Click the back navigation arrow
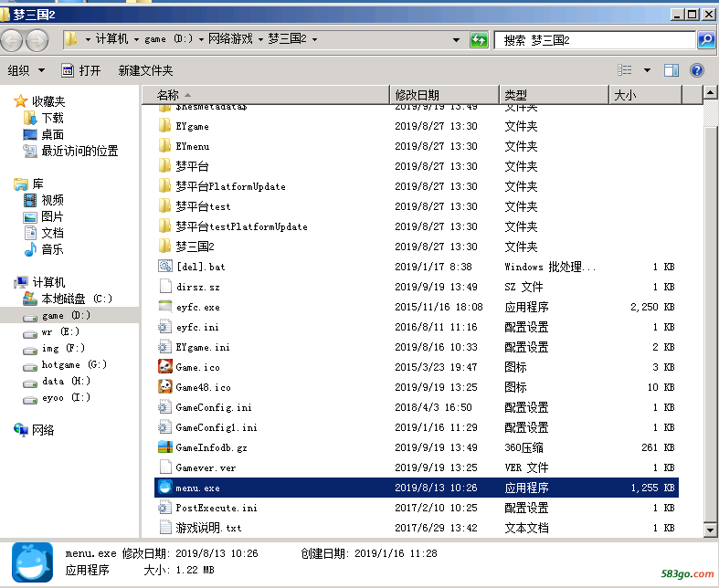This screenshot has height=588, width=719. [x=12, y=40]
